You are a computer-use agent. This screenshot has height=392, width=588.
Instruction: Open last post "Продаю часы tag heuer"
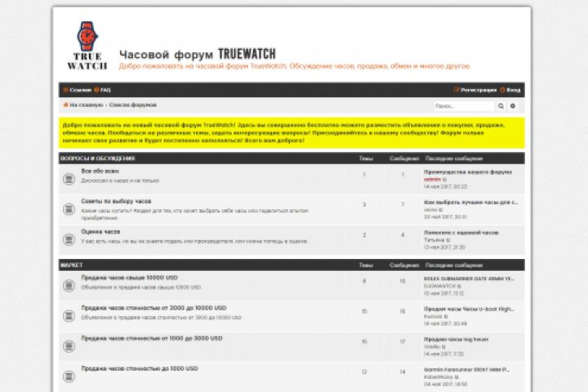(x=456, y=340)
